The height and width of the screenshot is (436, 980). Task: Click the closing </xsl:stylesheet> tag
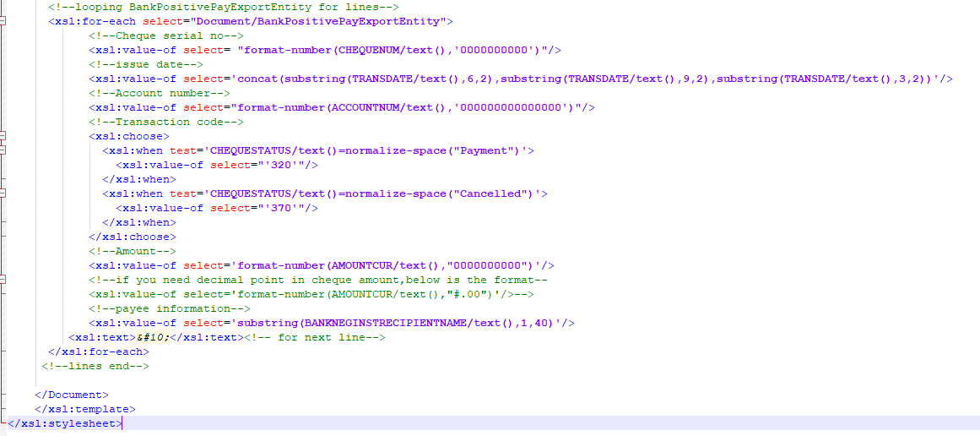click(x=65, y=423)
